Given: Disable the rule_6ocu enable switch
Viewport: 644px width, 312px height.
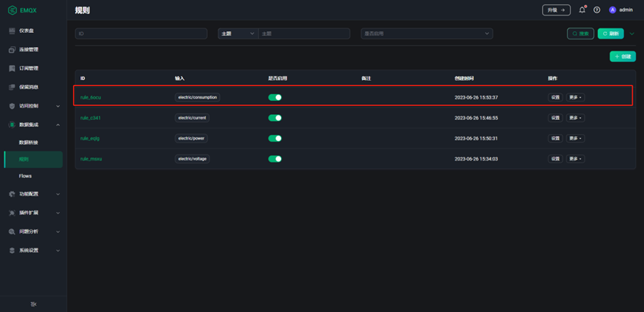Looking at the screenshot, I should point(275,98).
